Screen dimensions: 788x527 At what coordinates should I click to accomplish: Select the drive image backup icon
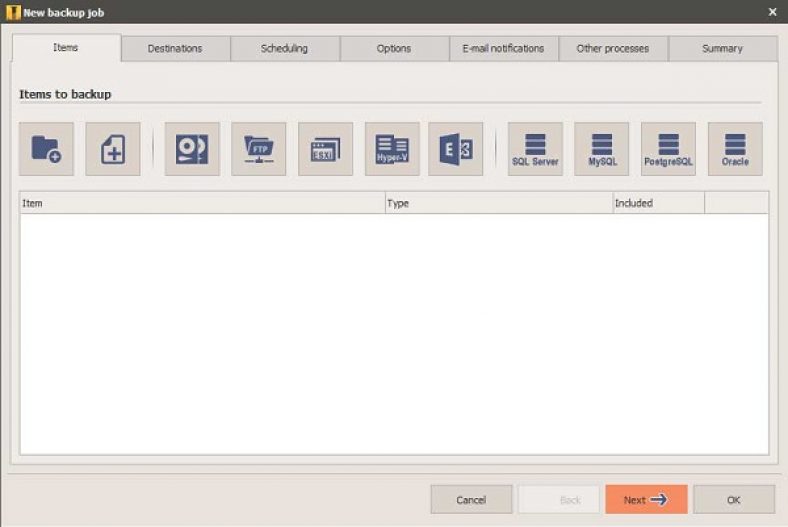point(192,149)
